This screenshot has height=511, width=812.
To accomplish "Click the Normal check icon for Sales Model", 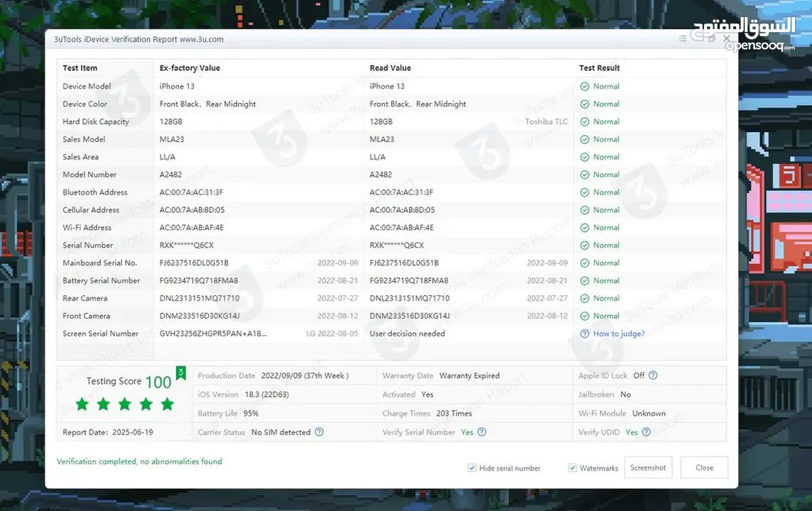I will [585, 139].
